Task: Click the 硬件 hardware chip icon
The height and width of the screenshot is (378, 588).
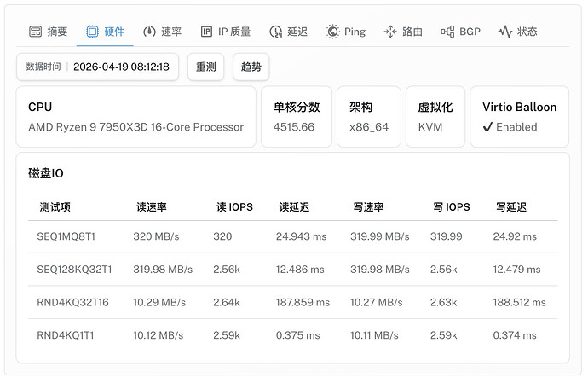Action: 92,32
